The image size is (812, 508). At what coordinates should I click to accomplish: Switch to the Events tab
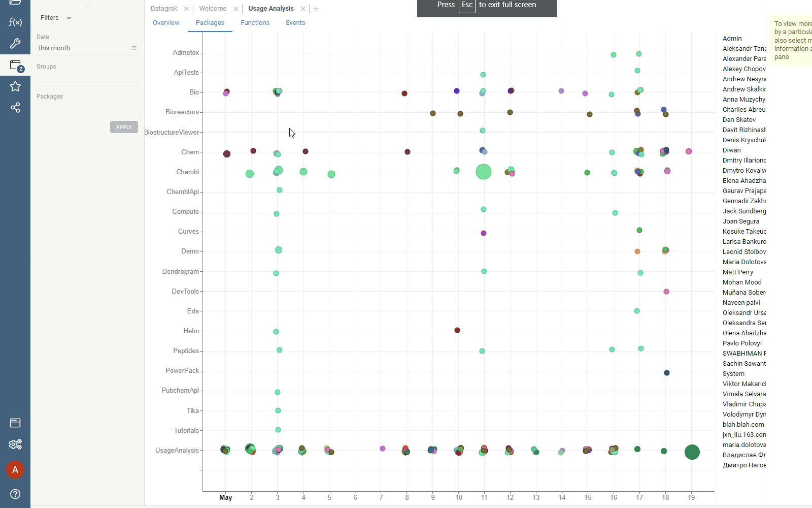click(x=295, y=23)
